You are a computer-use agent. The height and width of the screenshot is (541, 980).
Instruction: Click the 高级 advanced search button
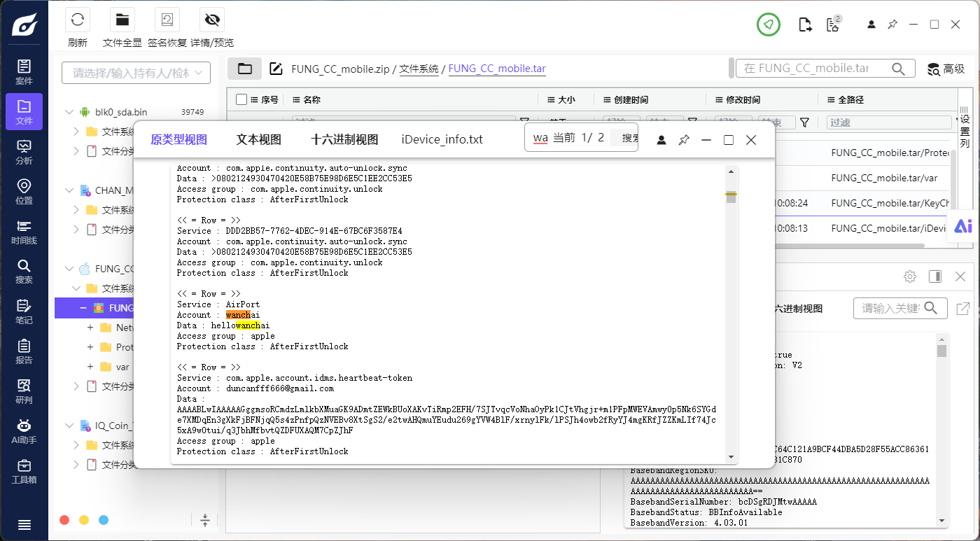(946, 69)
